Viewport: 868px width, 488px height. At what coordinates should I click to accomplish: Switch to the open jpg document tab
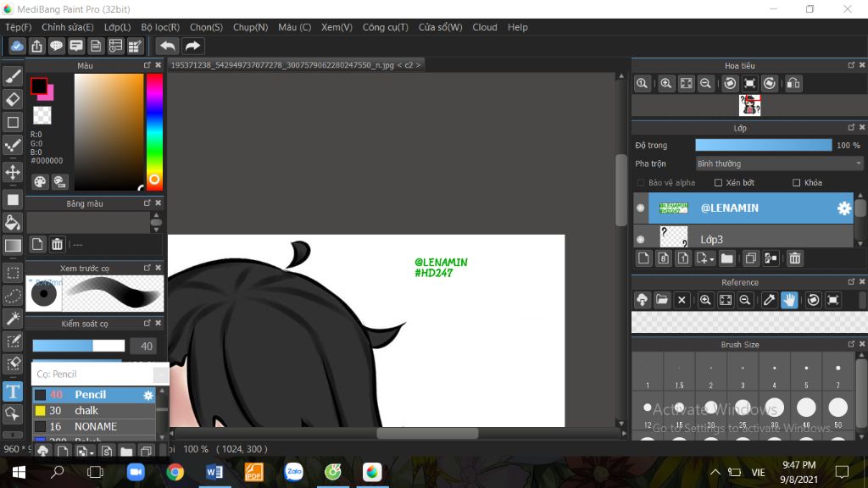tap(296, 64)
